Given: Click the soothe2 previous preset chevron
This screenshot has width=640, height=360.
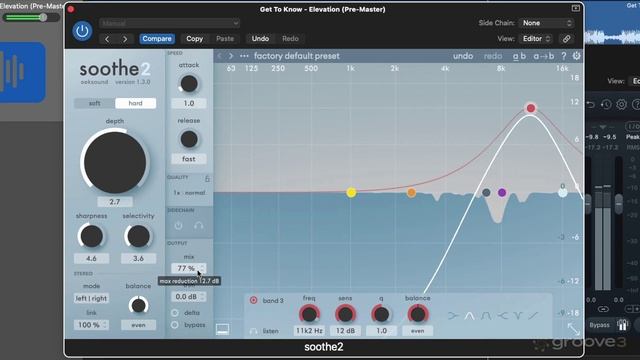Looking at the screenshot, I should 219,56.
